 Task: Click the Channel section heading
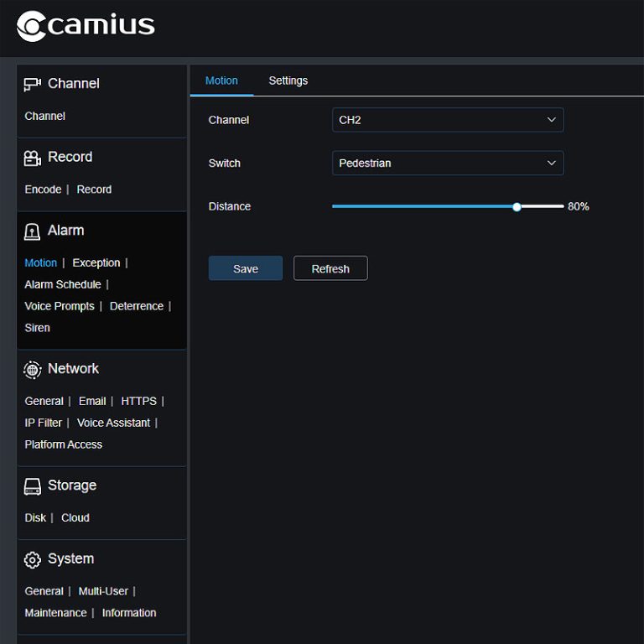[x=74, y=84]
